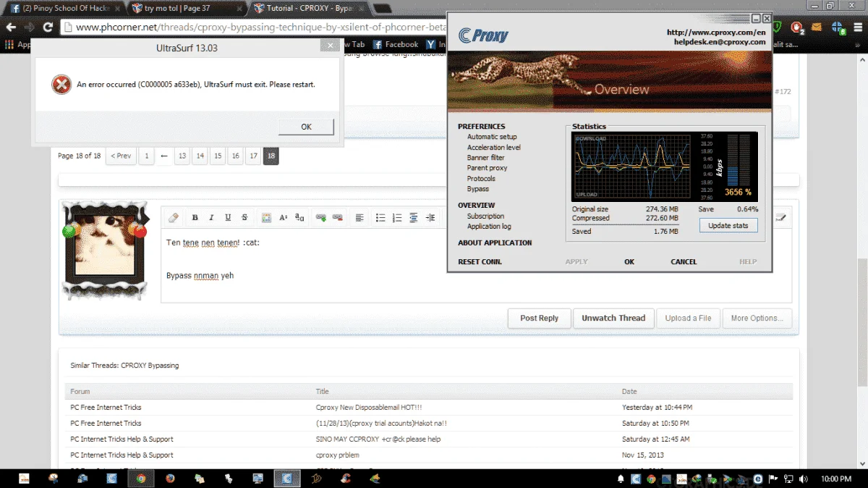The image size is (868, 488).
Task: Click helpdesk.en@cproxy.com email link
Action: point(720,42)
